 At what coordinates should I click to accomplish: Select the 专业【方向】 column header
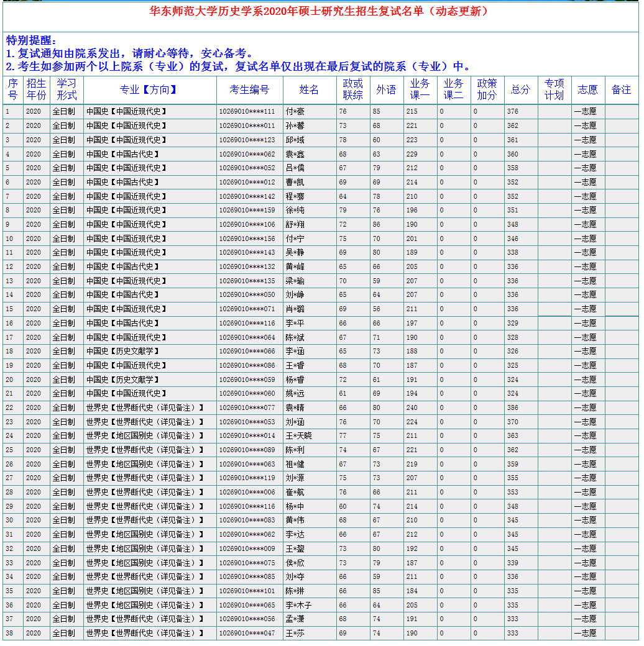tap(149, 89)
